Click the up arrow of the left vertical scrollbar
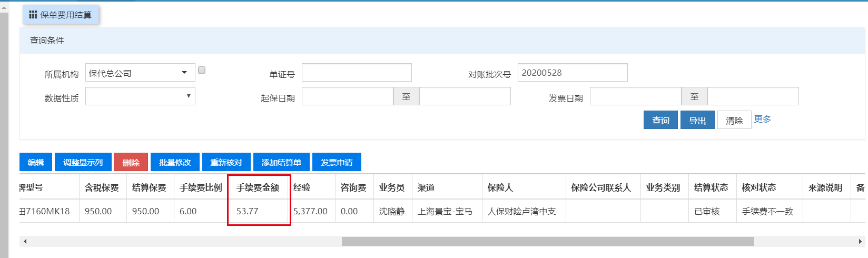Viewport: 868px width, 258px height. pos(4,8)
